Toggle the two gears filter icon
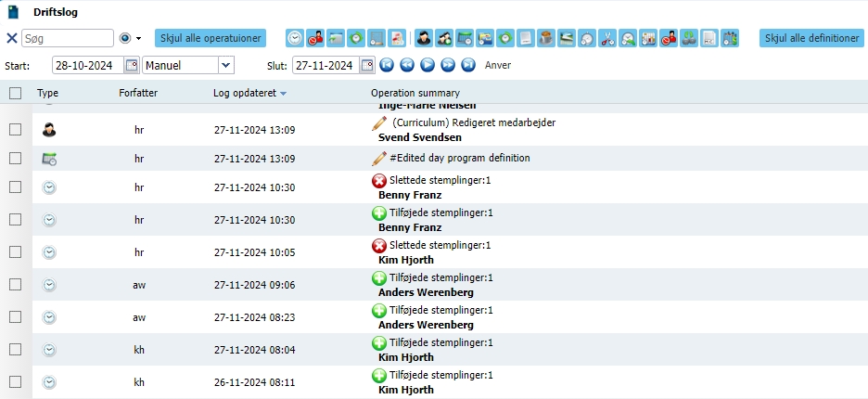The height and width of the screenshot is (399, 868). pos(689,38)
